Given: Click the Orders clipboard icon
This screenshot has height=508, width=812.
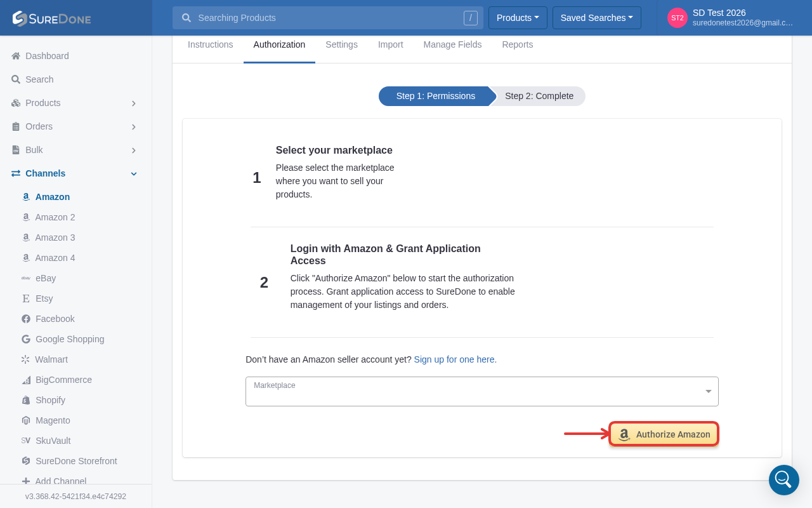Looking at the screenshot, I should [16, 126].
